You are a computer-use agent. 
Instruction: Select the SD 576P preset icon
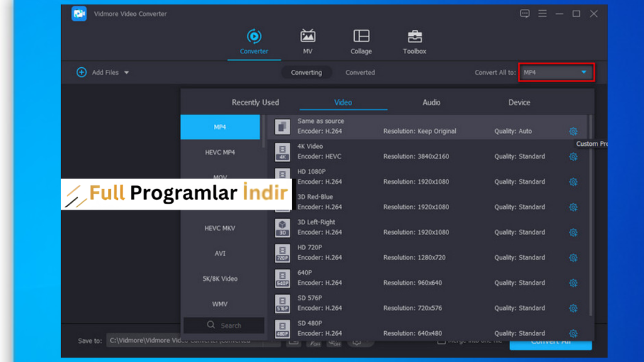282,304
